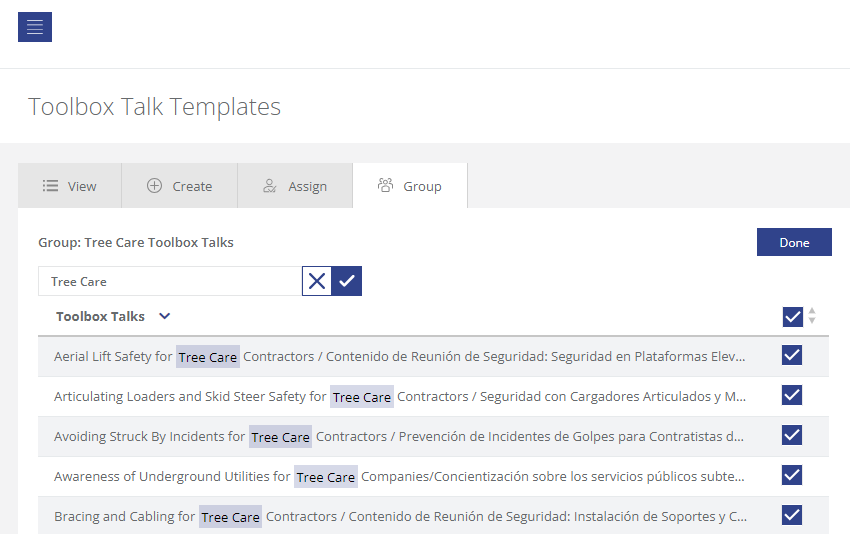Viewport: 850px width, 534px height.
Task: Click the Toolbox Talk Templates page title
Action: point(154,107)
